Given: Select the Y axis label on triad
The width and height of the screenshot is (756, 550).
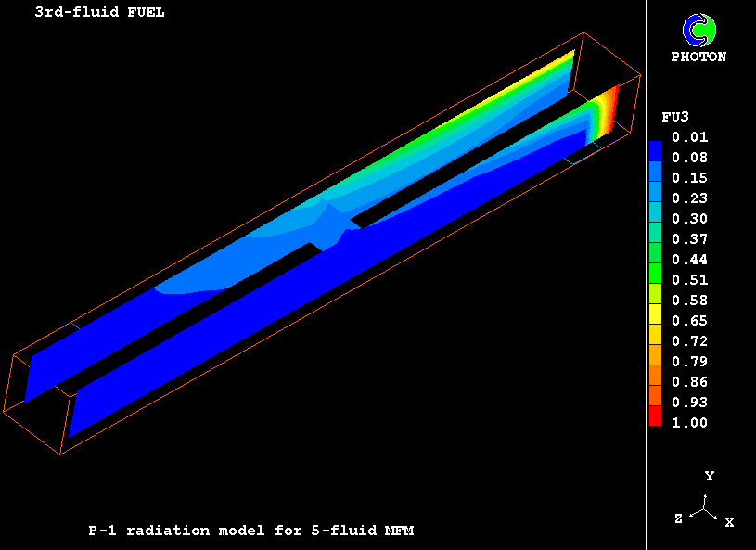Looking at the screenshot, I should (709, 476).
